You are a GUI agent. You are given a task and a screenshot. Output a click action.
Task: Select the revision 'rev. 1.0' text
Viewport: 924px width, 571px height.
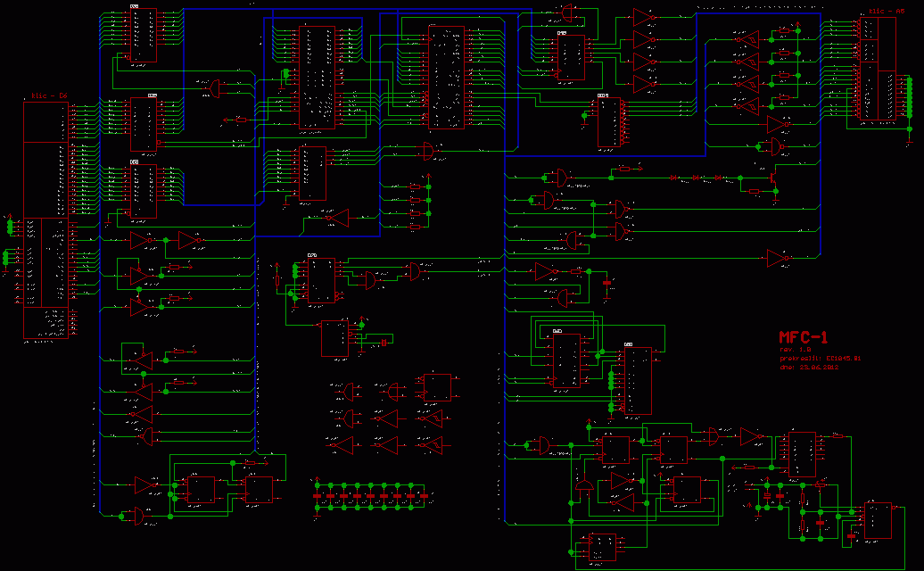[796, 350]
